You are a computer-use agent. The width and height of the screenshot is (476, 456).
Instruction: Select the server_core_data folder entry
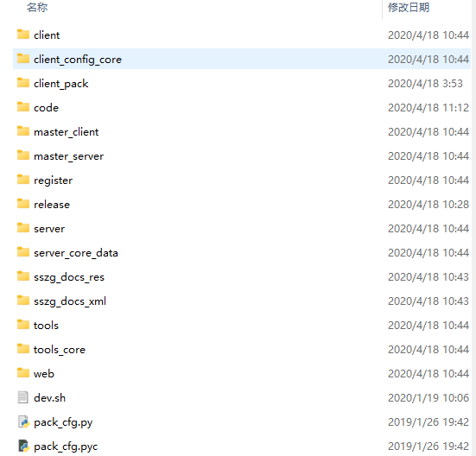pos(242,253)
